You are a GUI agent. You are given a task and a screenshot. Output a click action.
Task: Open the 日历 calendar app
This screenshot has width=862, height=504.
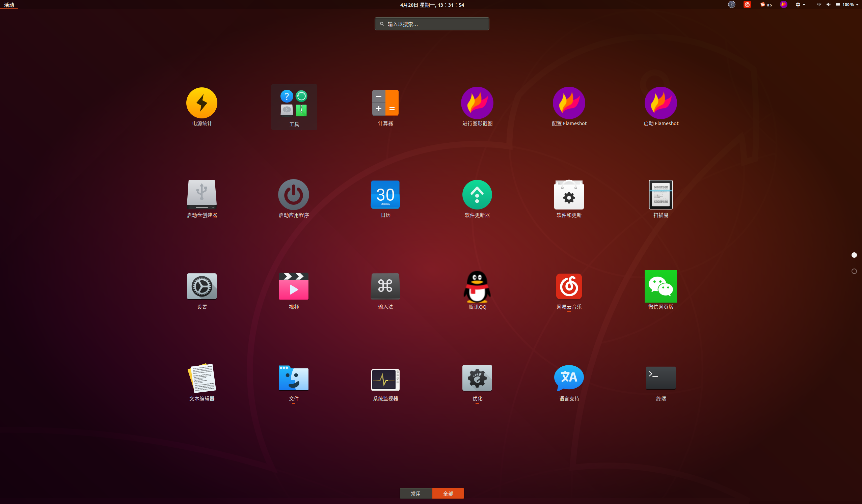pos(385,195)
